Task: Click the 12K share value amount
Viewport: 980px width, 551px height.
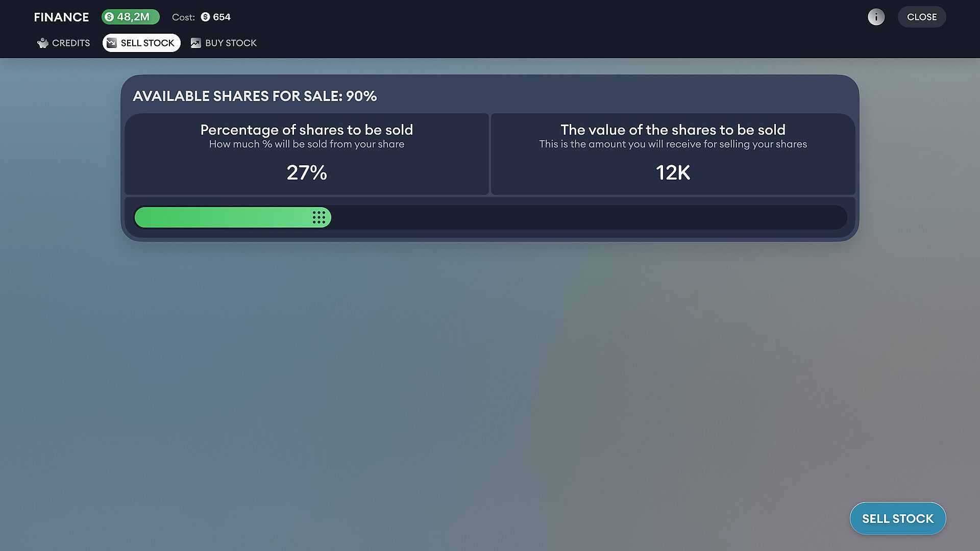Action: tap(673, 172)
